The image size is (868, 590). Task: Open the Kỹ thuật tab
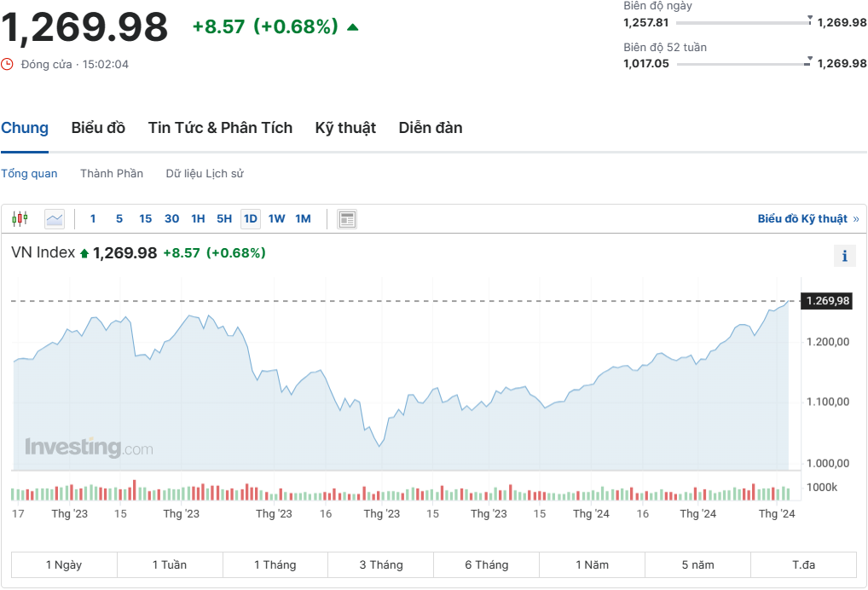(x=344, y=128)
